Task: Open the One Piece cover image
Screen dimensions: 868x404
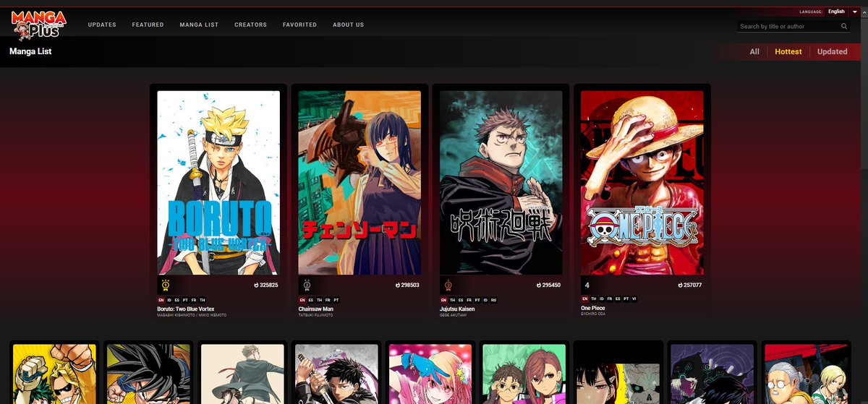Action: 642,182
